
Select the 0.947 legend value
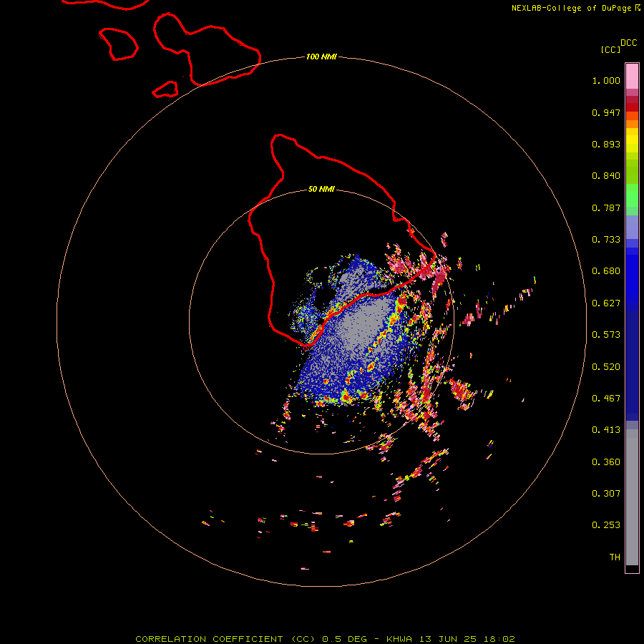606,112
